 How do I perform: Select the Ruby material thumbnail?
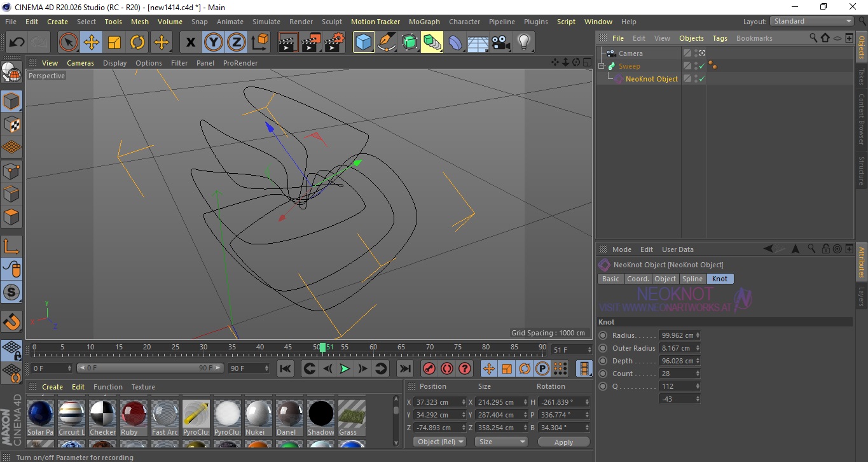point(134,413)
